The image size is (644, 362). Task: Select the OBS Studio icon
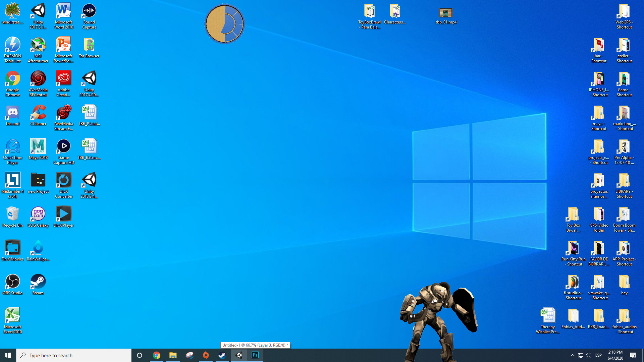click(x=13, y=284)
